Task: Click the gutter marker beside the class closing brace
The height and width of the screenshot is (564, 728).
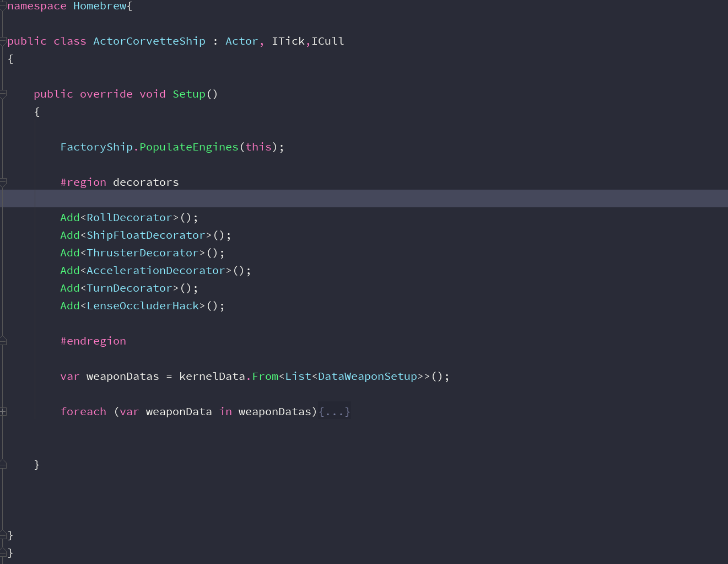Action: click(x=3, y=534)
